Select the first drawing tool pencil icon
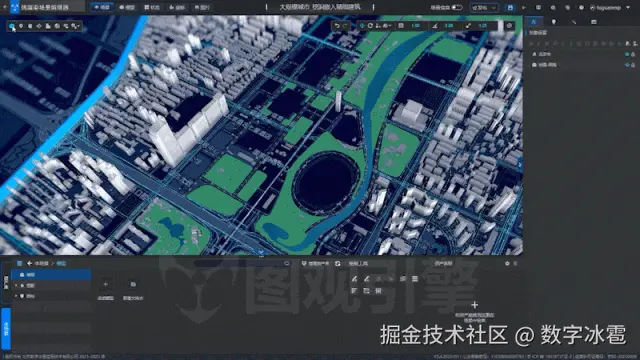 354,279
